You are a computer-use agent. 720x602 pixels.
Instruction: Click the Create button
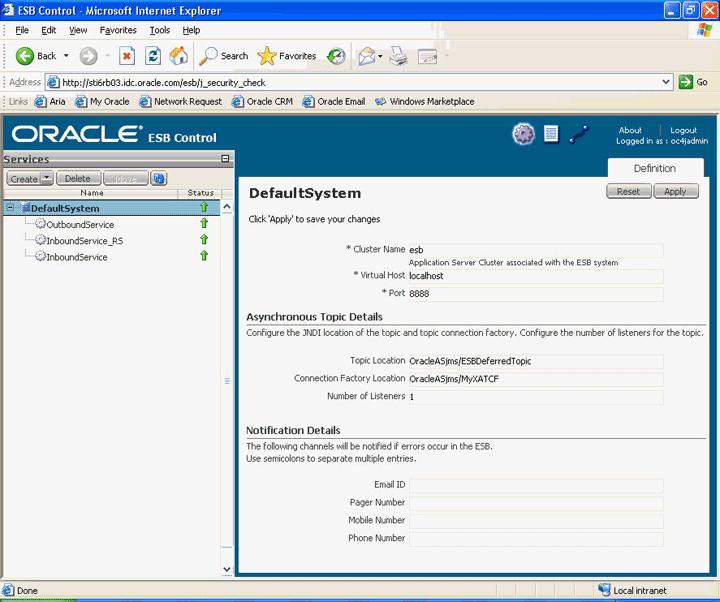point(24,179)
